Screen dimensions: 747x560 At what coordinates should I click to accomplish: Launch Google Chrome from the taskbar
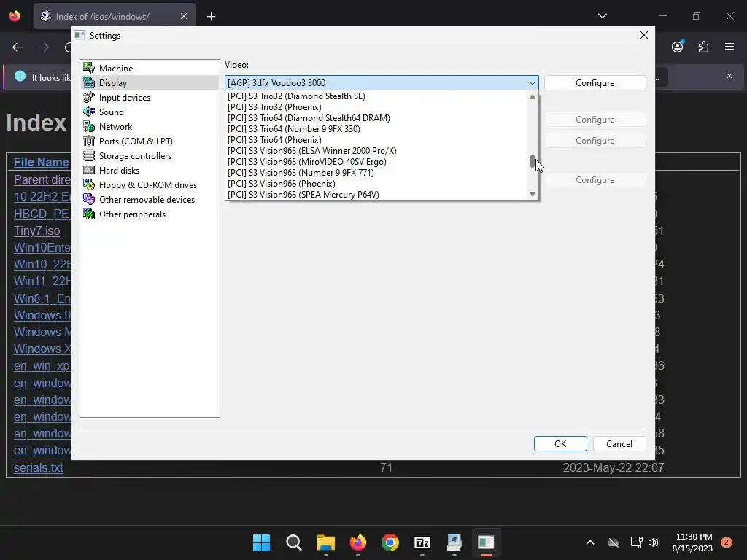[390, 542]
